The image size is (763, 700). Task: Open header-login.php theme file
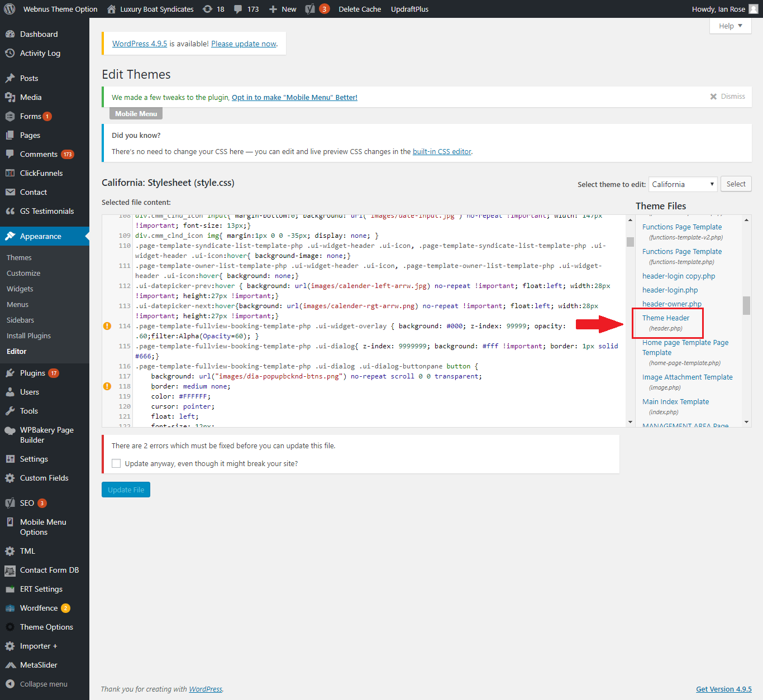670,290
